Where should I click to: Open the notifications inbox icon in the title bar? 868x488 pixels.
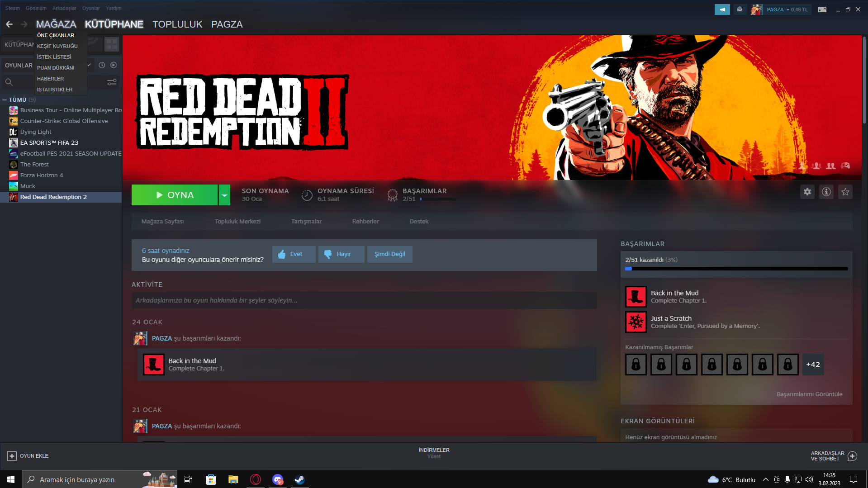click(x=740, y=9)
